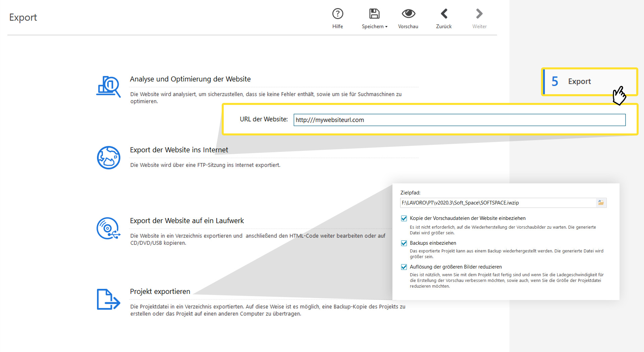
Task: Click 'Es ist nicht erforderlich' hint text
Action: pos(503,230)
